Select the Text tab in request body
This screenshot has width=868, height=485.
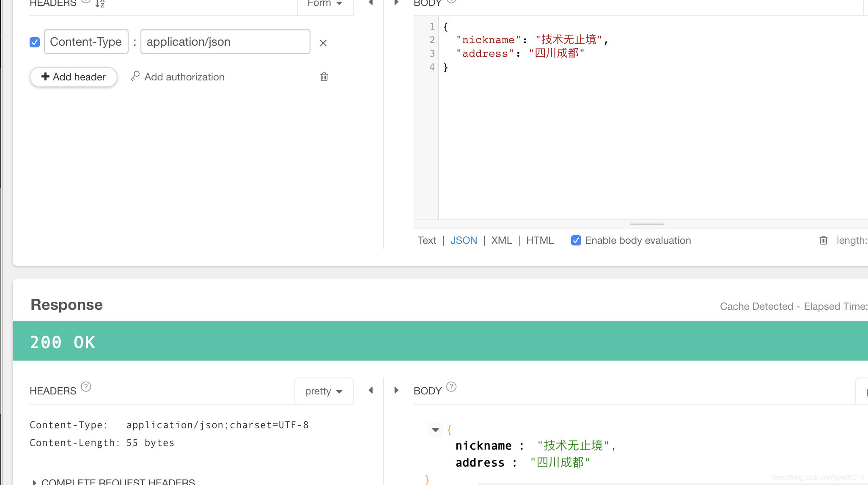[426, 240]
